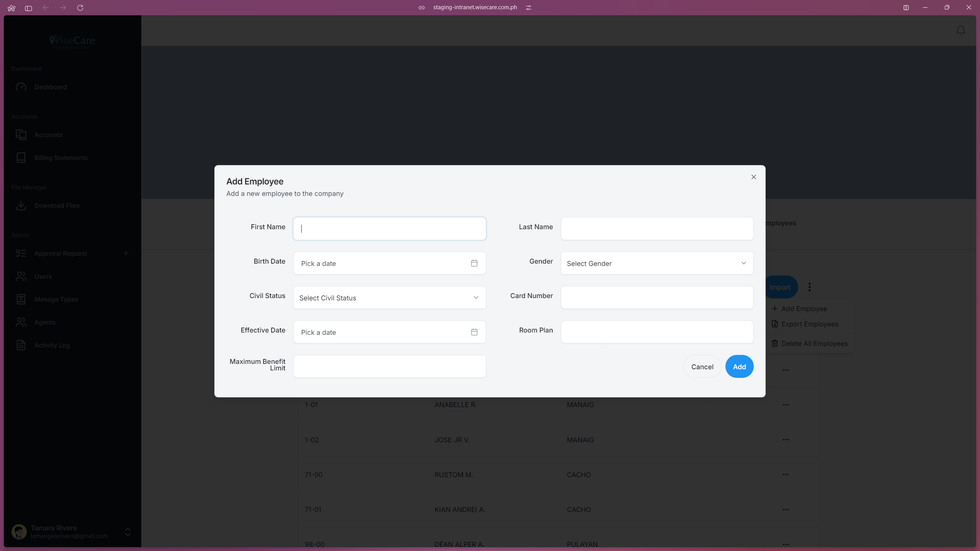Click into the Card Number field
980x551 pixels.
657,298
